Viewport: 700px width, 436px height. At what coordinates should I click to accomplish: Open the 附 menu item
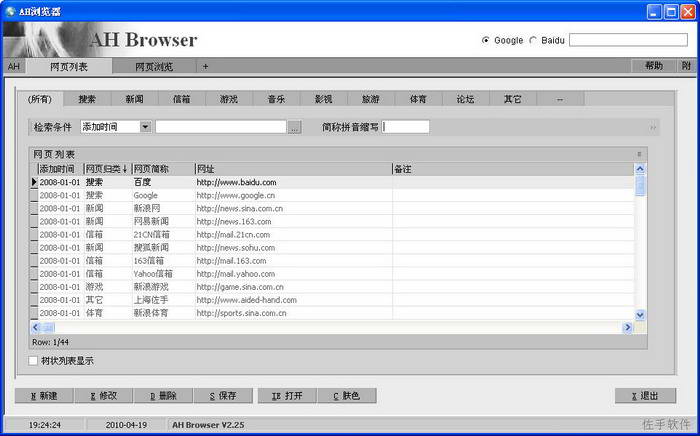[x=686, y=66]
